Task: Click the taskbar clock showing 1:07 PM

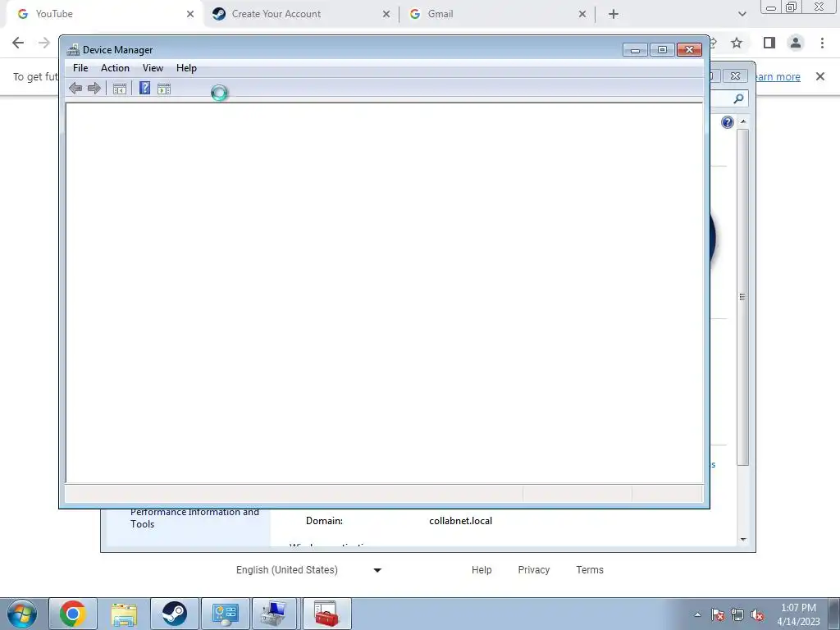Action: 798,614
